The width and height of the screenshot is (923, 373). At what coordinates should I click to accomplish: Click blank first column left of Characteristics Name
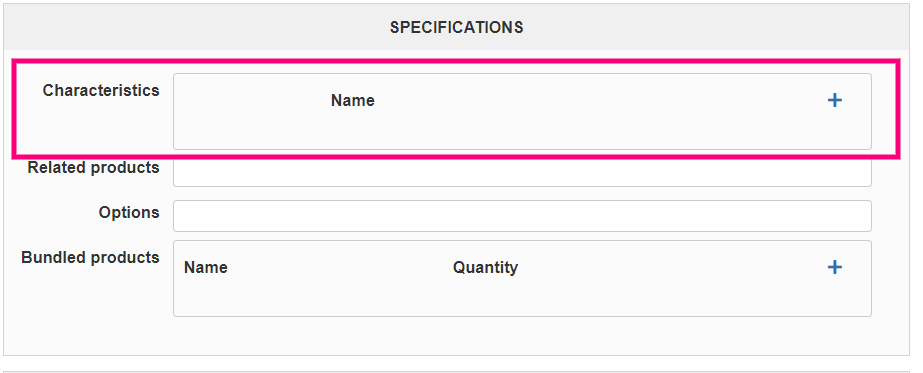coord(252,101)
